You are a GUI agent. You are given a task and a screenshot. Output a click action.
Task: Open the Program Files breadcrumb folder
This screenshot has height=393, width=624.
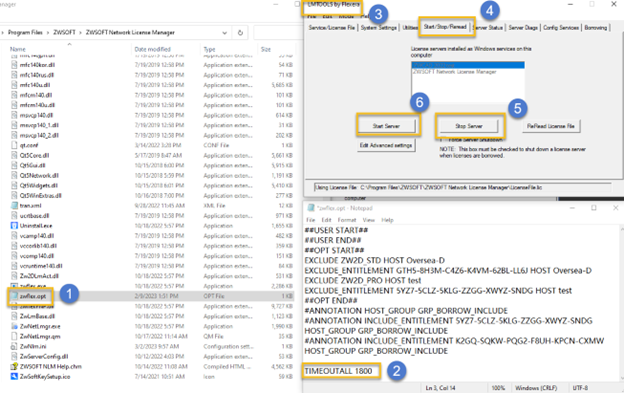coord(25,33)
